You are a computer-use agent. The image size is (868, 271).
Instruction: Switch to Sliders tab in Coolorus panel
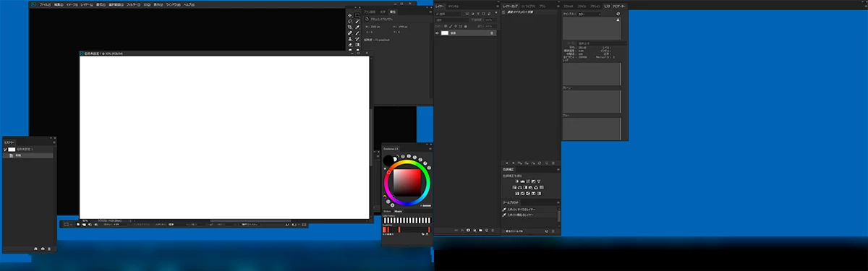(x=387, y=211)
